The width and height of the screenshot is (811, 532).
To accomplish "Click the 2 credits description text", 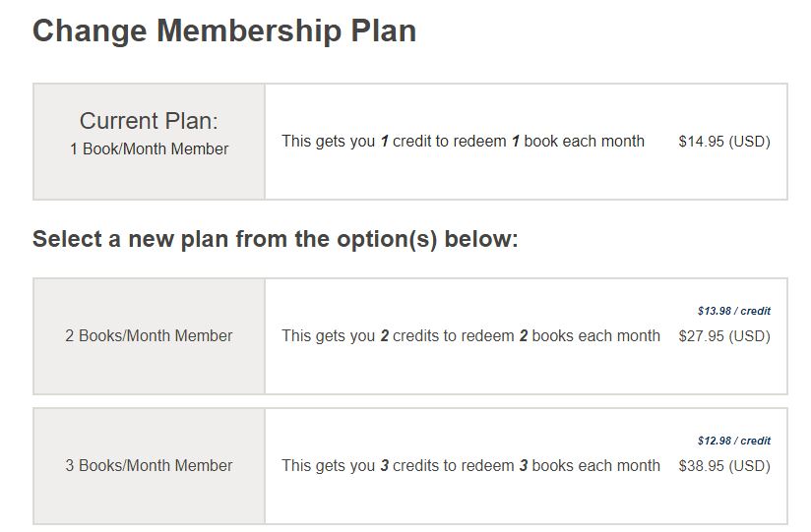I will (470, 336).
